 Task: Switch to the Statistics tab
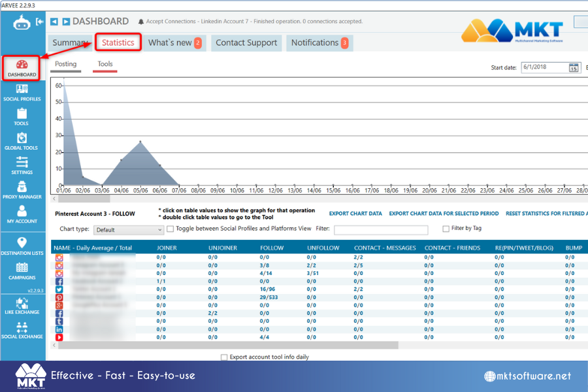118,42
